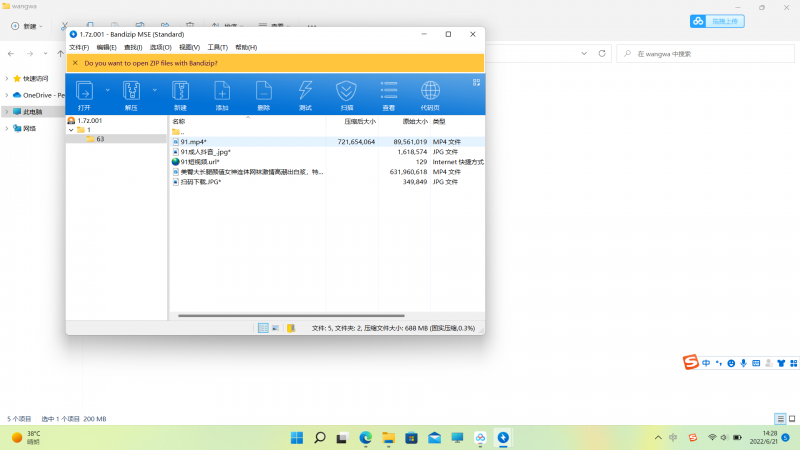This screenshot has width=800, height=450.
Task: Open the 文件(F) menu
Action: [79, 47]
